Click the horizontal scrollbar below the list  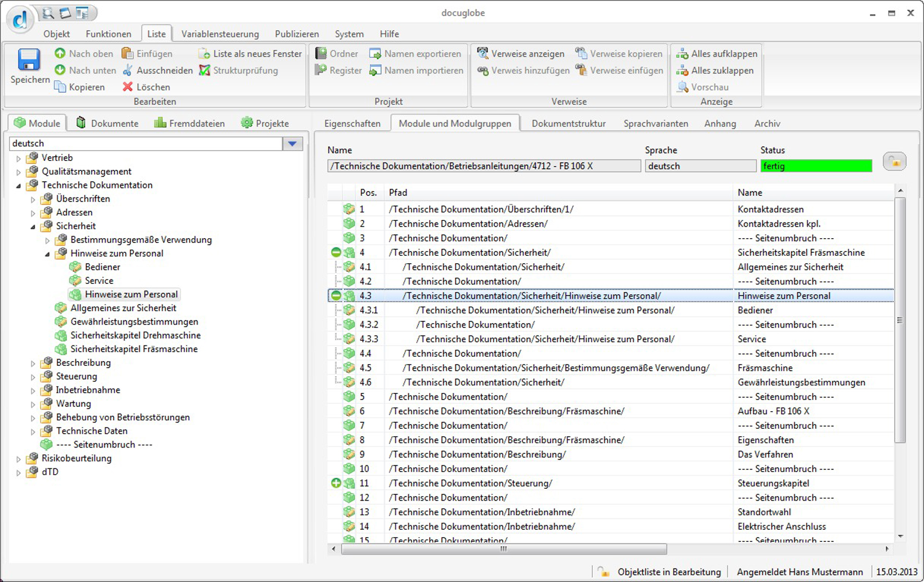click(x=504, y=549)
